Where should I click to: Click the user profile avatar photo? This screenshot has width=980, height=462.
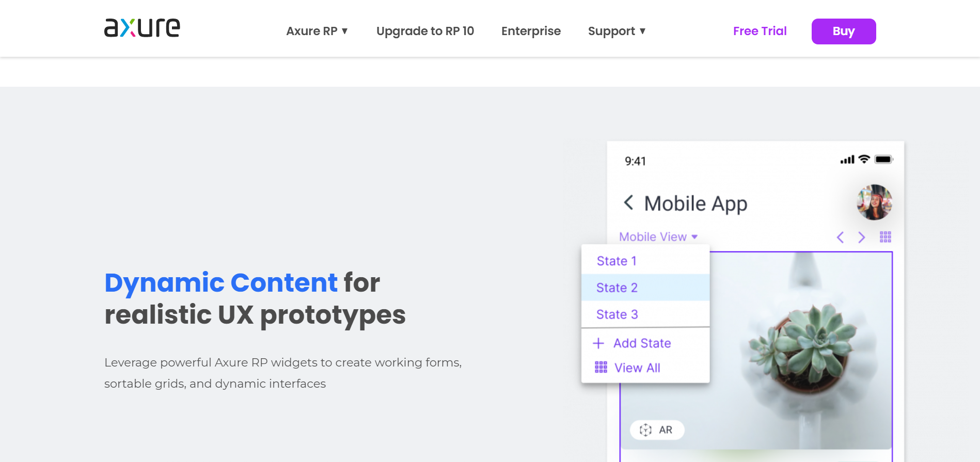coord(874,202)
